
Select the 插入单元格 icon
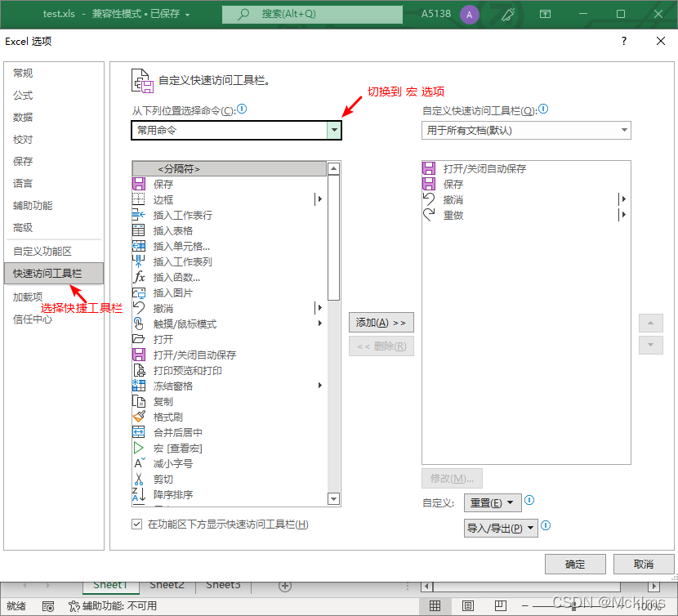click(138, 246)
